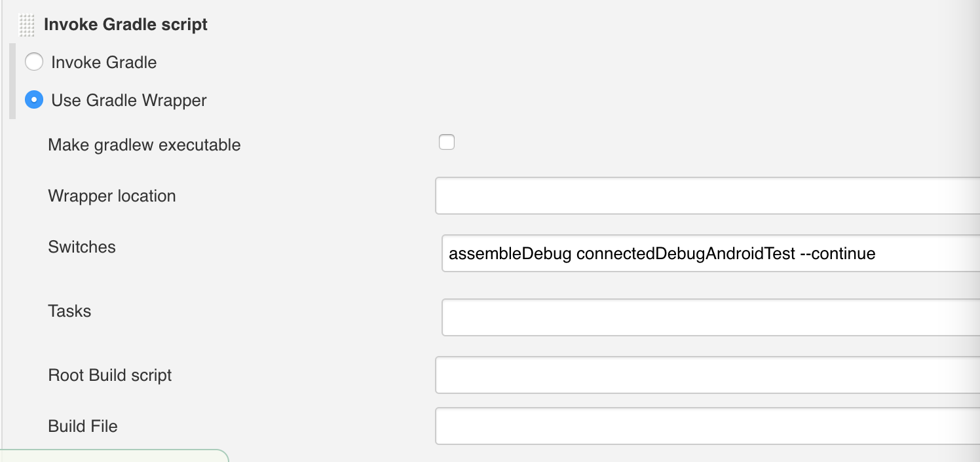Focus the empty Tasks text field
The height and width of the screenshot is (462, 980).
coord(711,317)
